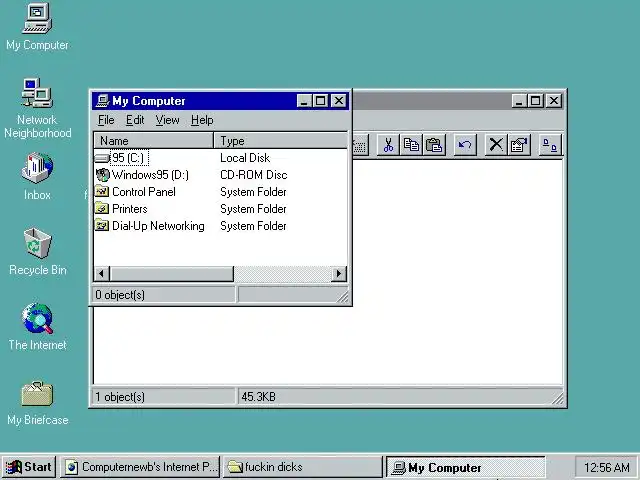
Task: Maximize the My Computer window
Action: click(x=320, y=101)
